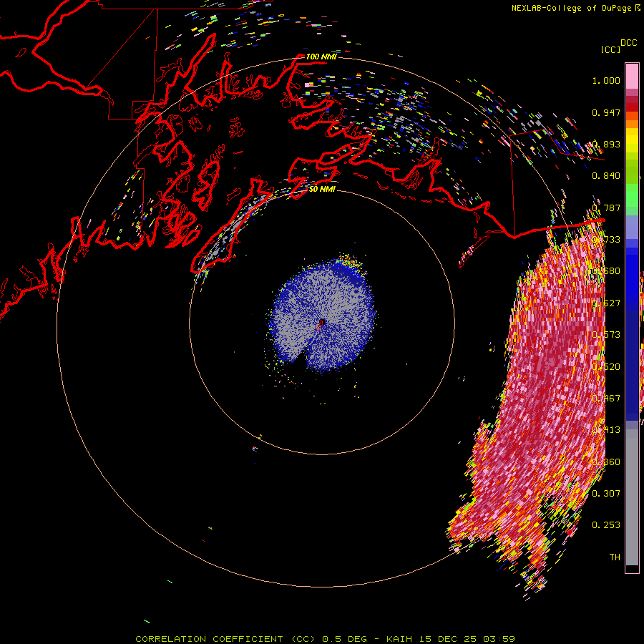This screenshot has width=644, height=644.
Task: Select the 1.000 scale value
Action: (606, 80)
